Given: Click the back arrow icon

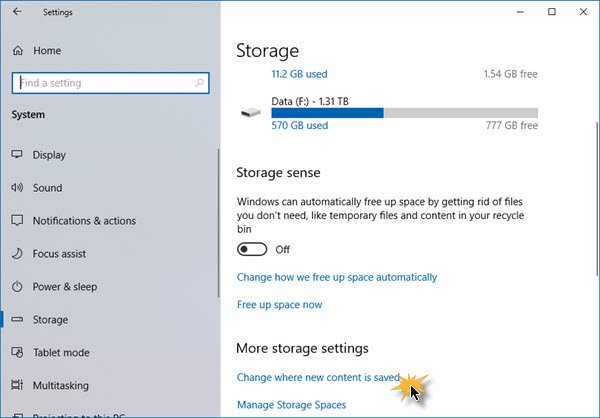Looking at the screenshot, I should coord(17,12).
